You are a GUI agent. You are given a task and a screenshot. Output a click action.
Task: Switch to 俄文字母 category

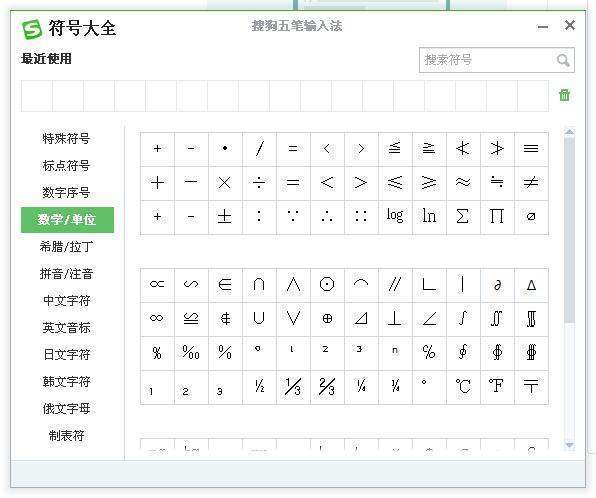pyautogui.click(x=66, y=409)
